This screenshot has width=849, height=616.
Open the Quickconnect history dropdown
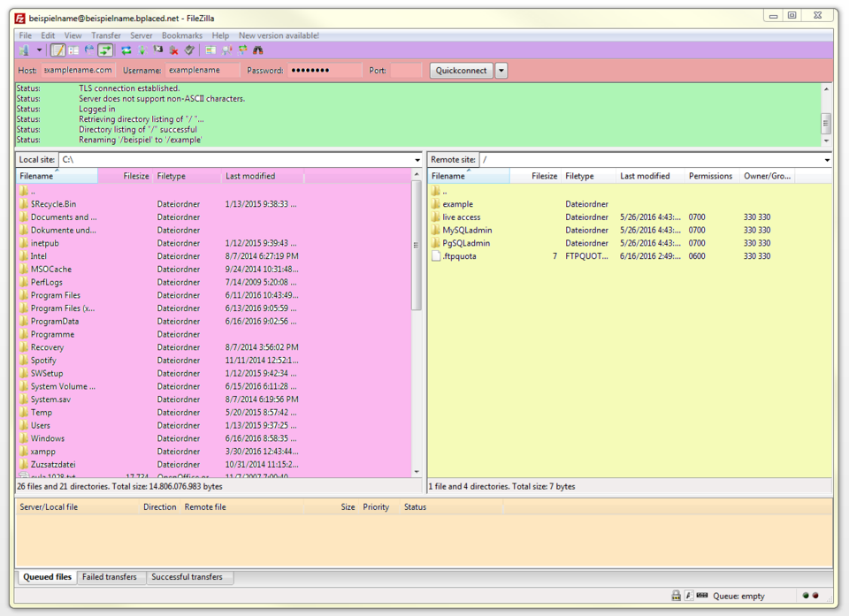[x=501, y=71]
